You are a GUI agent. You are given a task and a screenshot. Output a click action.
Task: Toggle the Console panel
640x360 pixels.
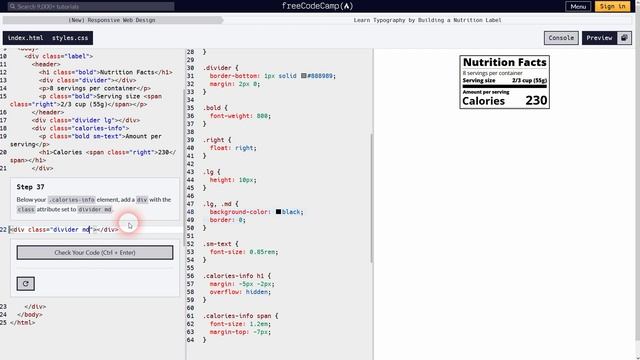(561, 38)
